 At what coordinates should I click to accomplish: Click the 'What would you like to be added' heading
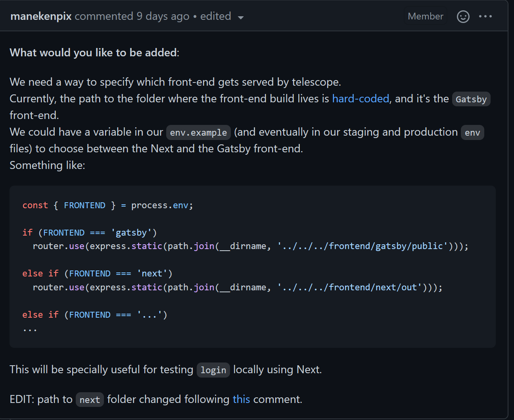tap(94, 52)
